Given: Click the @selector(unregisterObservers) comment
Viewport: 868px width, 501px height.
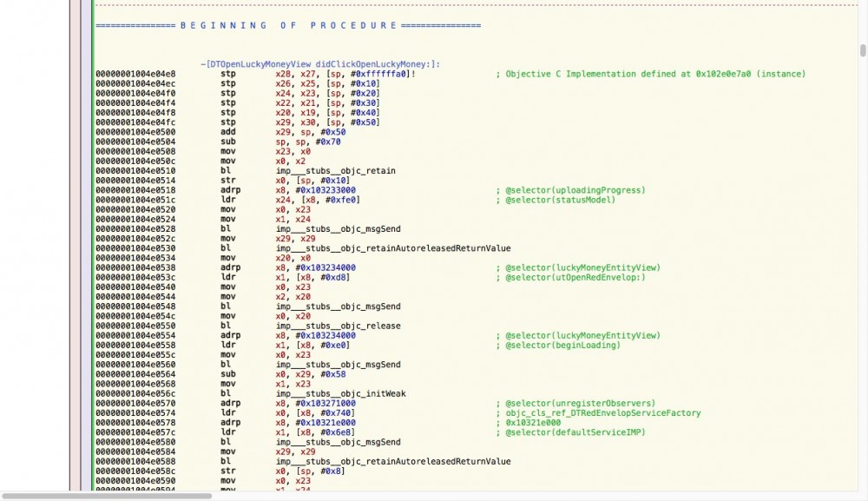Looking at the screenshot, I should pos(575,403).
